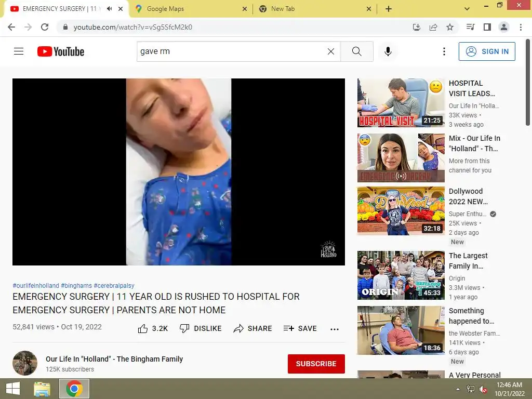Click the SIGN IN button
The width and height of the screenshot is (532, 399).
[486, 51]
